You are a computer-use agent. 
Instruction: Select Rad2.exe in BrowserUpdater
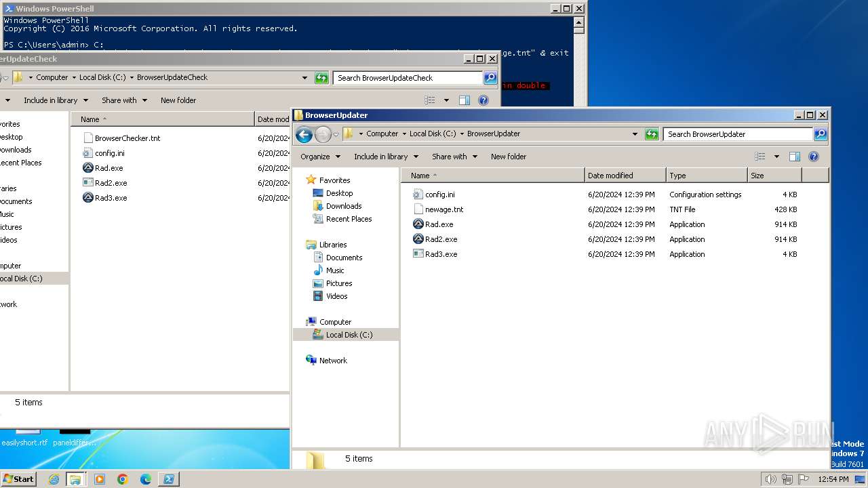(x=441, y=239)
